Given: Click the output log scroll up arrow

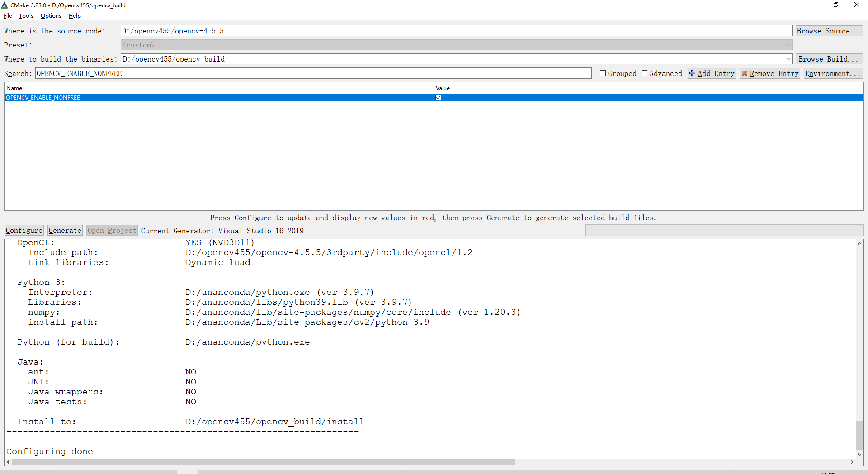Looking at the screenshot, I should click(x=859, y=243).
